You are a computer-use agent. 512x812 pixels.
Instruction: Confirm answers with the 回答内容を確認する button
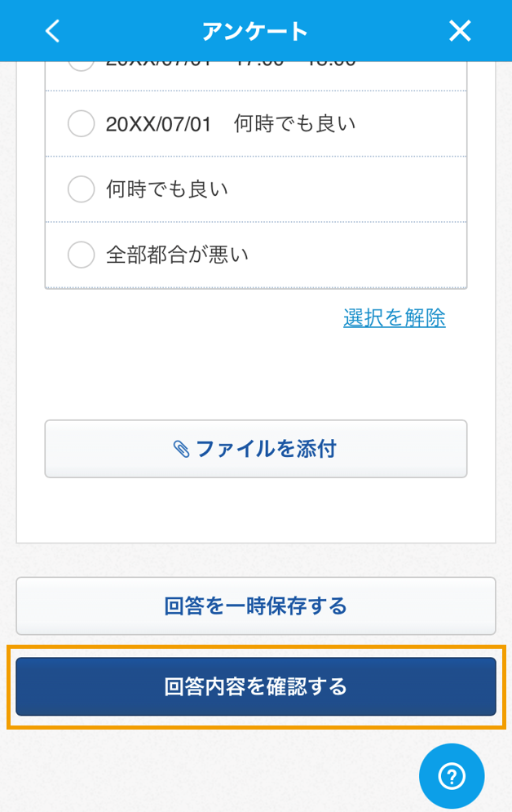(x=256, y=686)
